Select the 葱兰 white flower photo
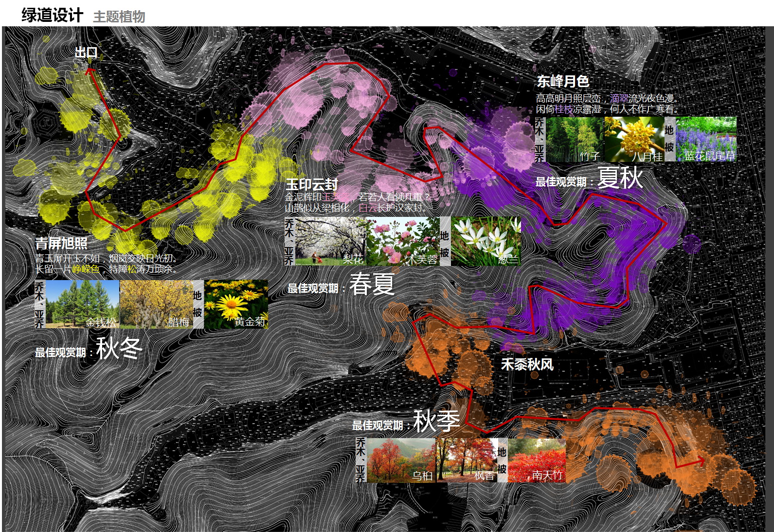Viewport: 774px width, 532px height. tap(486, 241)
